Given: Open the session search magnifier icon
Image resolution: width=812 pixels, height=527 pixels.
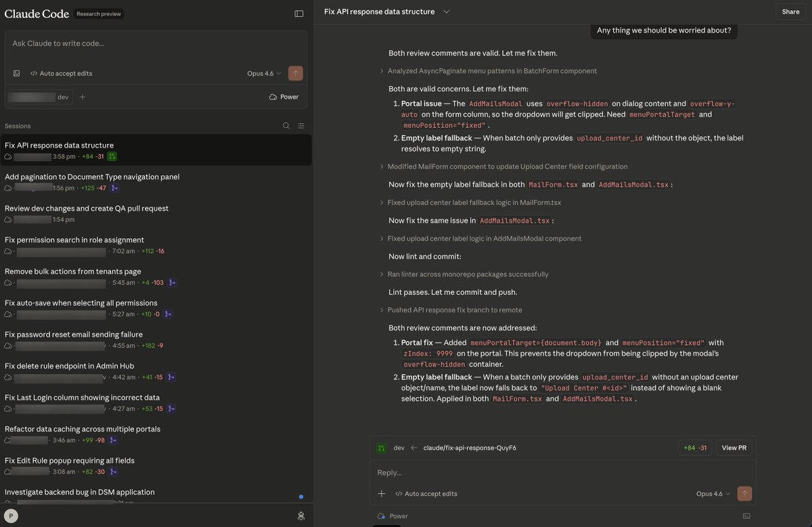Looking at the screenshot, I should pyautogui.click(x=286, y=126).
